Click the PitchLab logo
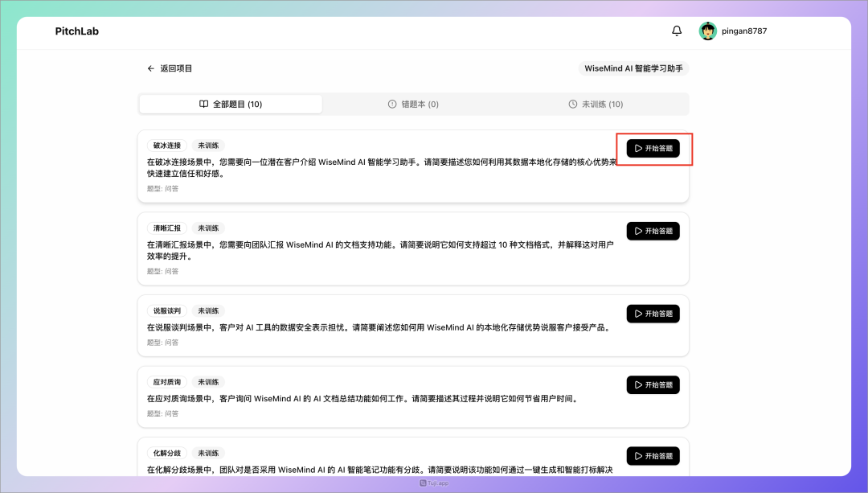The image size is (868, 493). pos(77,31)
